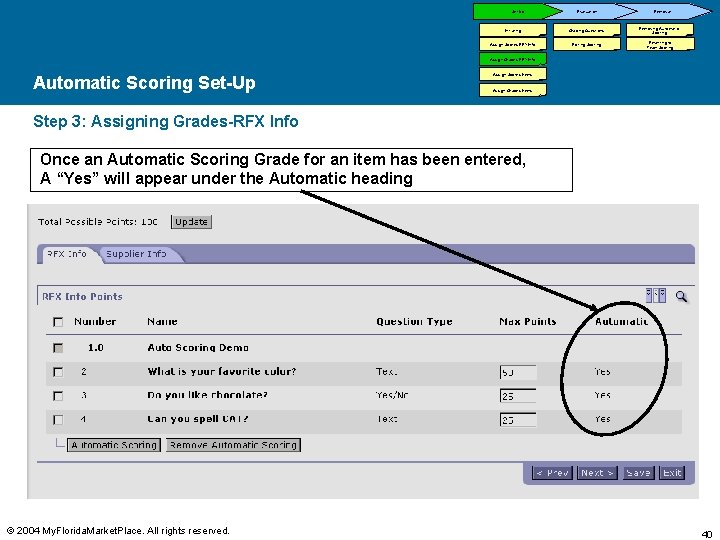The width and height of the screenshot is (720, 540).
Task: Click the Yes/No question type cell
Action: pyautogui.click(x=392, y=395)
